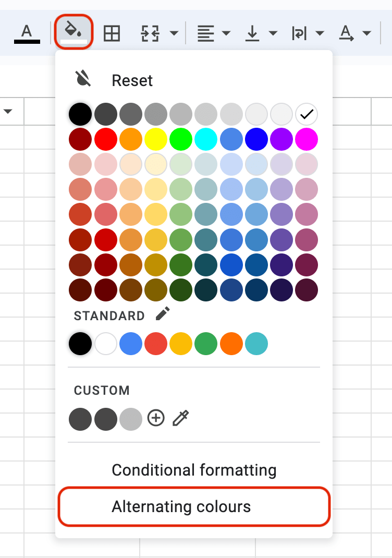
Task: Click the horizontal align icon
Action: [x=205, y=32]
